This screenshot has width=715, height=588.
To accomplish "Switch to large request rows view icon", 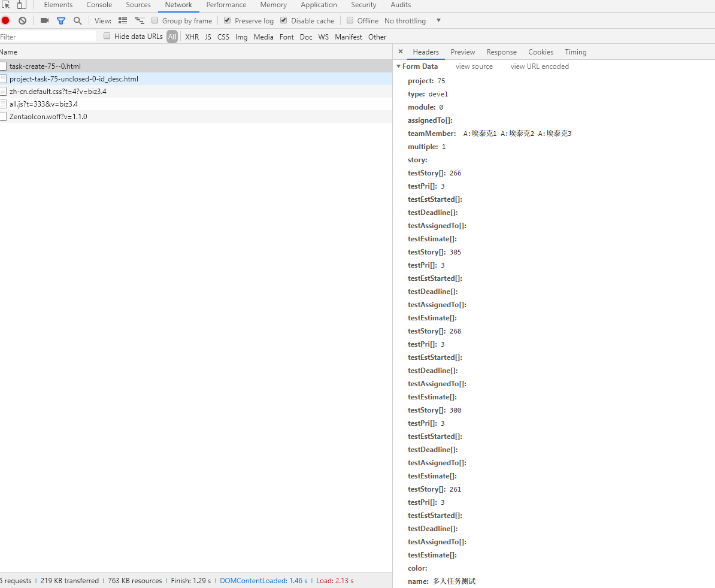I will click(x=123, y=20).
